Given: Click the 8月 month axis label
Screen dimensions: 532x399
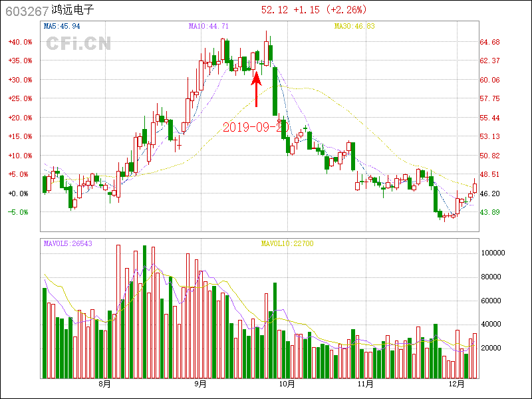Looking at the screenshot, I should coord(105,384).
